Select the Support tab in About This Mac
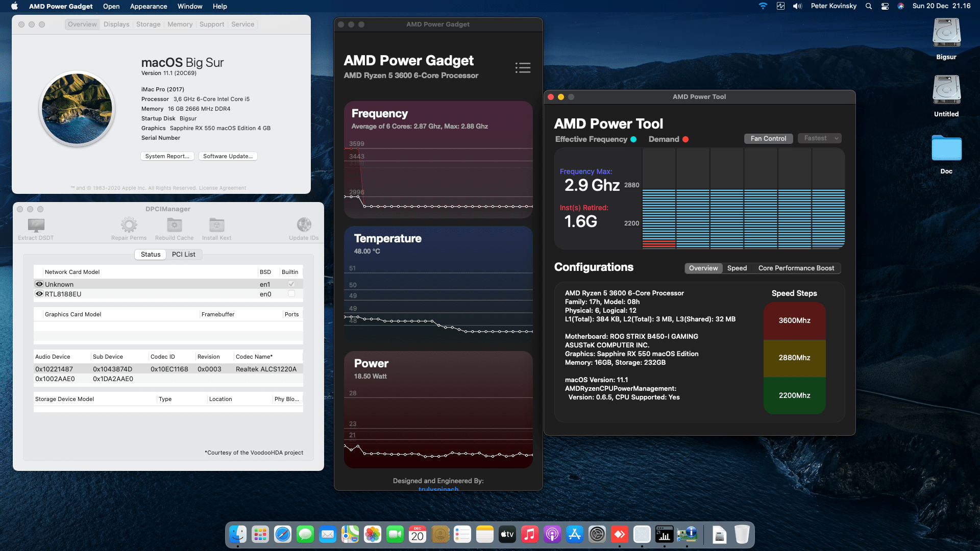Viewport: 980px width, 551px height. pos(212,24)
